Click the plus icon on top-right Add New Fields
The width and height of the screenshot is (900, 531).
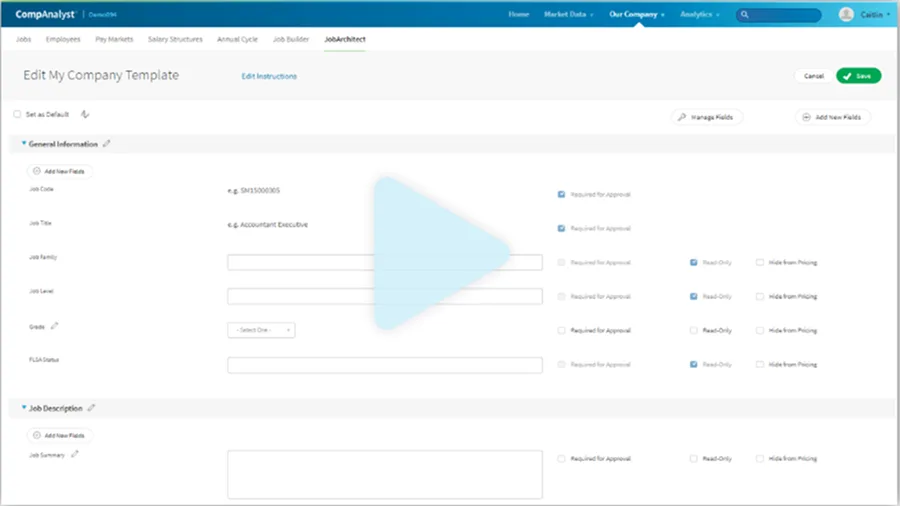806,117
